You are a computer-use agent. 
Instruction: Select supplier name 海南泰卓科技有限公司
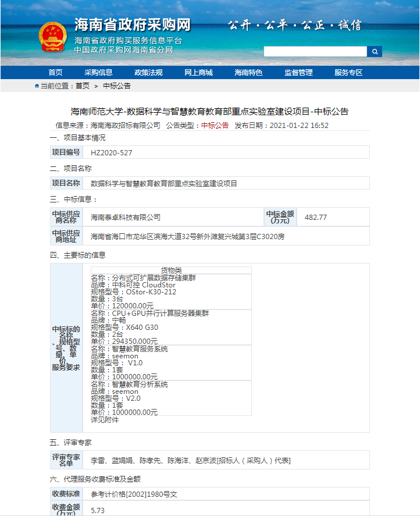[x=126, y=217]
